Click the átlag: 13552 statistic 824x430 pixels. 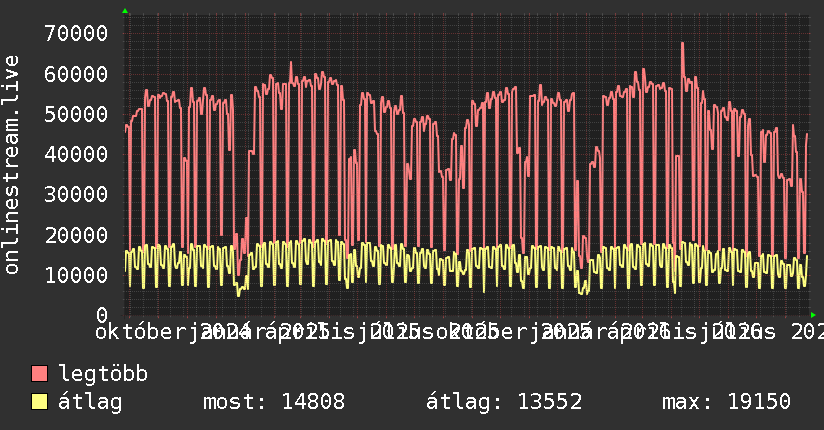pyautogui.click(x=504, y=402)
